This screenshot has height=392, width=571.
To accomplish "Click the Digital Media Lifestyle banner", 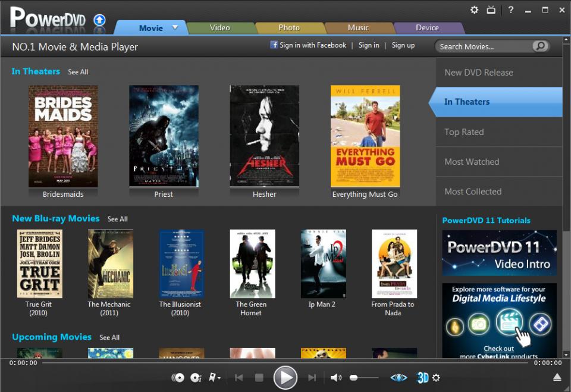I will click(x=499, y=321).
